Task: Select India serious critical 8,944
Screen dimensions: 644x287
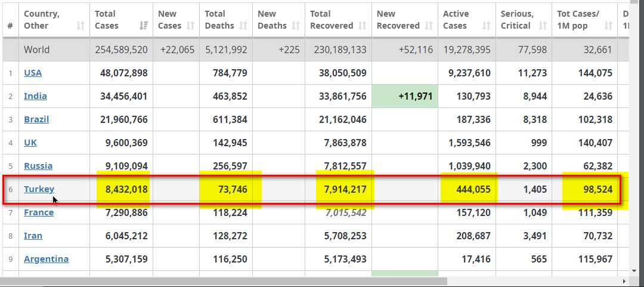Action: coord(535,96)
